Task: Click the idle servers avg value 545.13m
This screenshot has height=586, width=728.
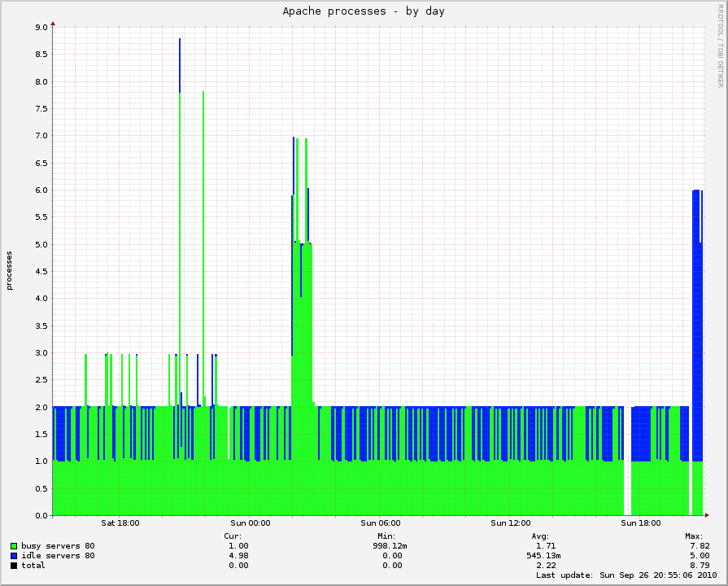Action: tap(543, 556)
